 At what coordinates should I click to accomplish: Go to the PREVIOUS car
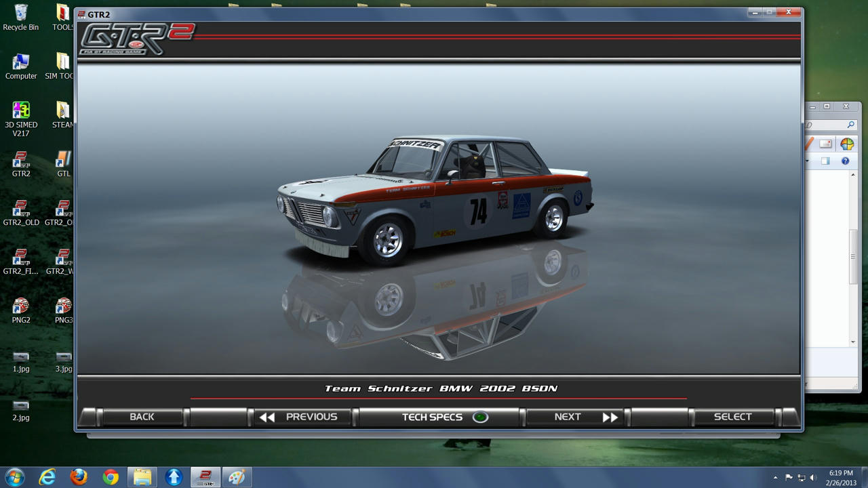pos(304,417)
